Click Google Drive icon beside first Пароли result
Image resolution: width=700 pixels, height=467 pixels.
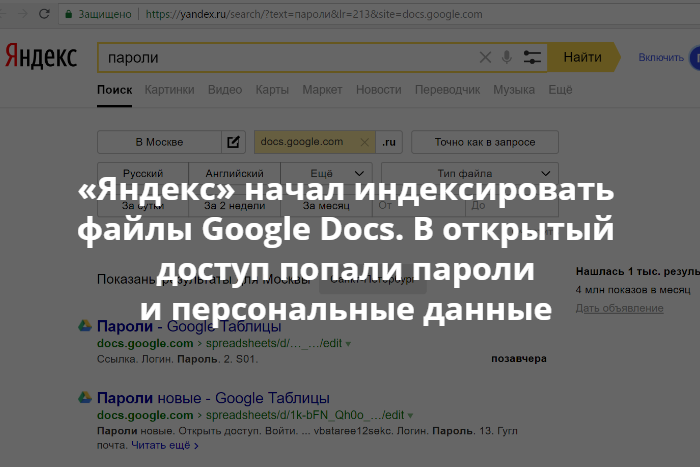coord(86,326)
